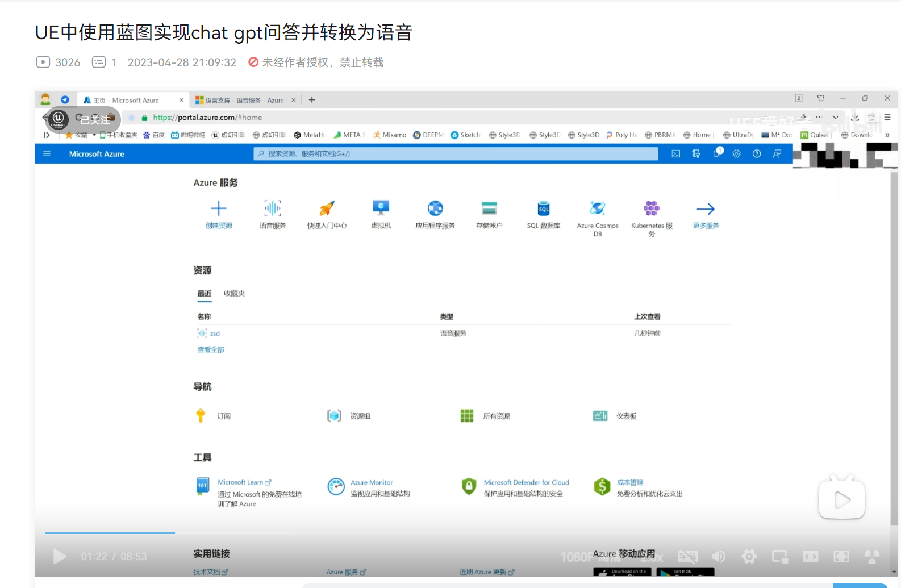Toggle danmaku display in video player
The height and width of the screenshot is (588, 901).
pos(688,557)
